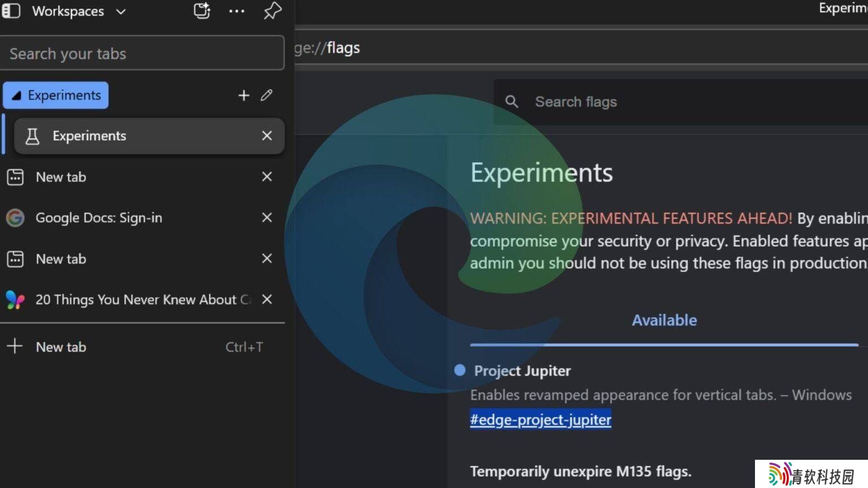Screen dimensions: 868x488
Task: Open the #edge-project-jupiter link
Action: [540, 420]
